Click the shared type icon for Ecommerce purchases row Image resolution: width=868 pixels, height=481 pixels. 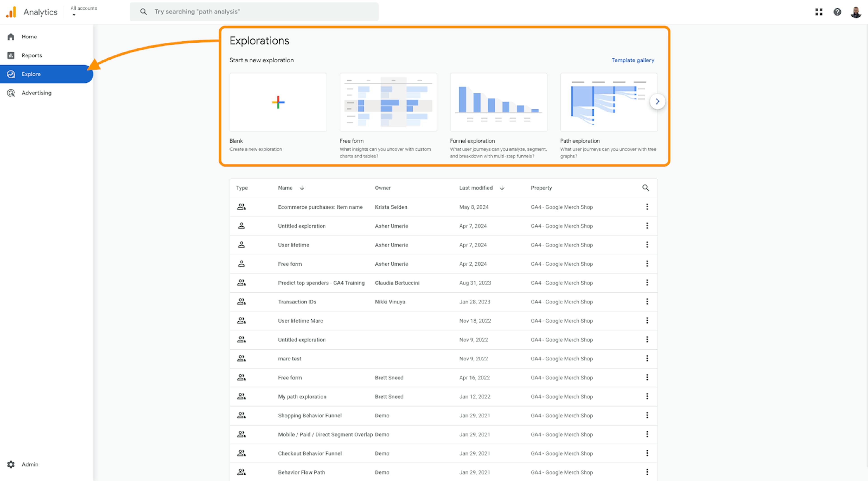tap(241, 207)
